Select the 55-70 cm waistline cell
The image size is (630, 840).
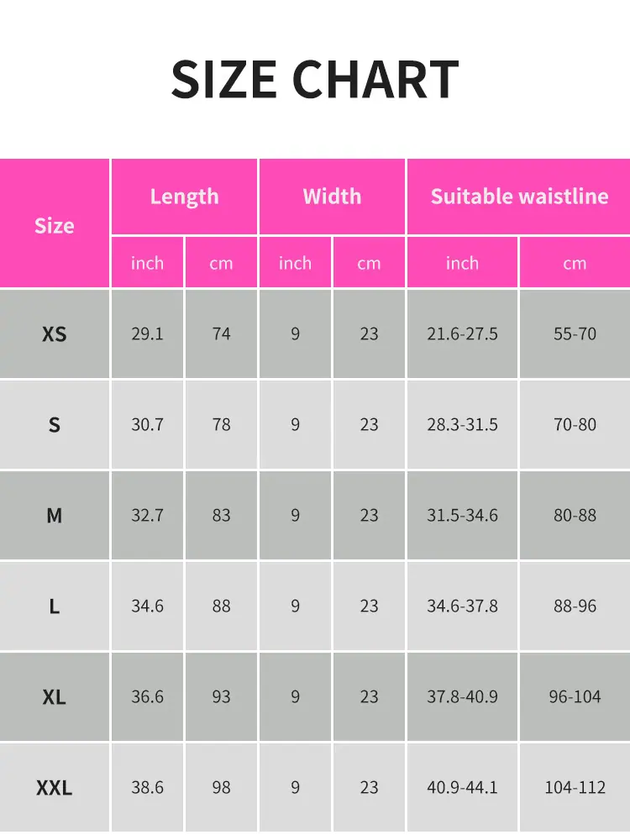[575, 333]
